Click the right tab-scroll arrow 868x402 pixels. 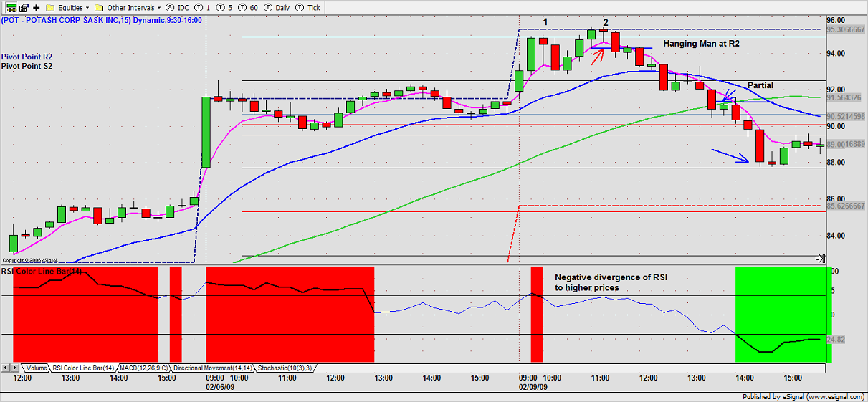pos(16,368)
